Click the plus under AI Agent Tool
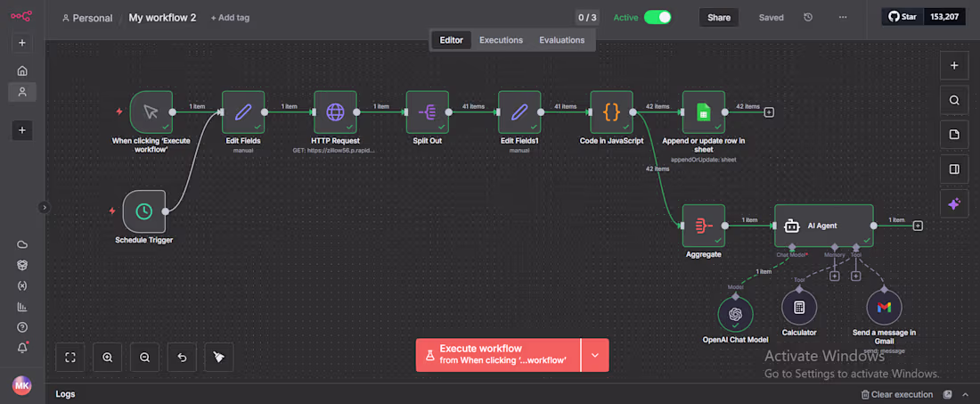The width and height of the screenshot is (980, 404). pyautogui.click(x=855, y=276)
